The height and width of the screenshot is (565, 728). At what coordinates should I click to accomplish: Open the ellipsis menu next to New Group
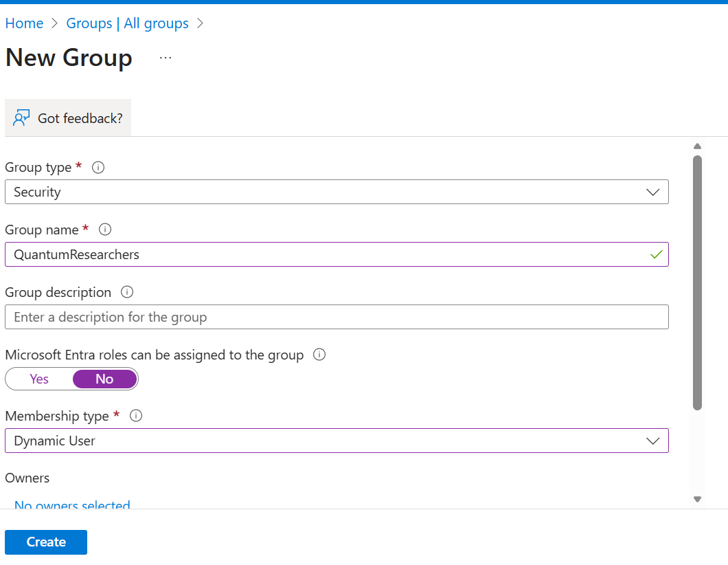165,57
